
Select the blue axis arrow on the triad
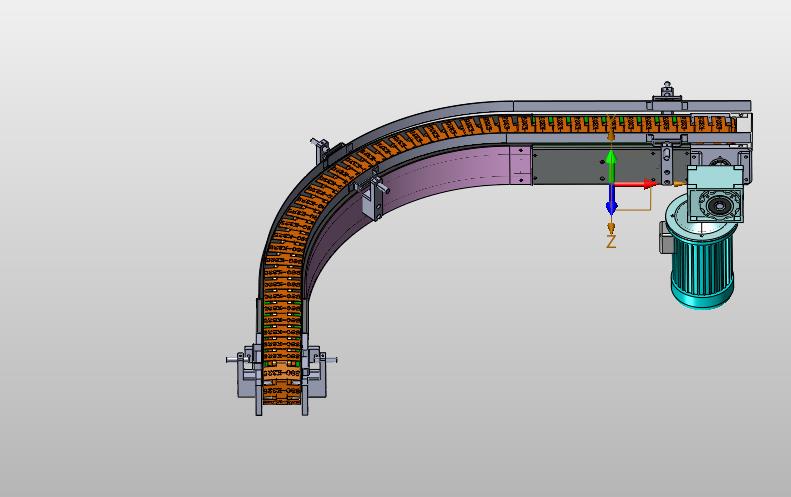pos(611,199)
